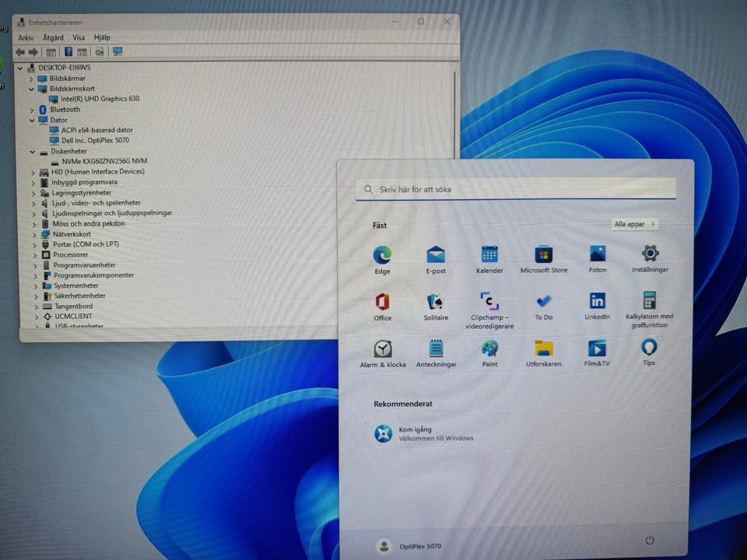Open Anteckningar notepad app

point(436,353)
